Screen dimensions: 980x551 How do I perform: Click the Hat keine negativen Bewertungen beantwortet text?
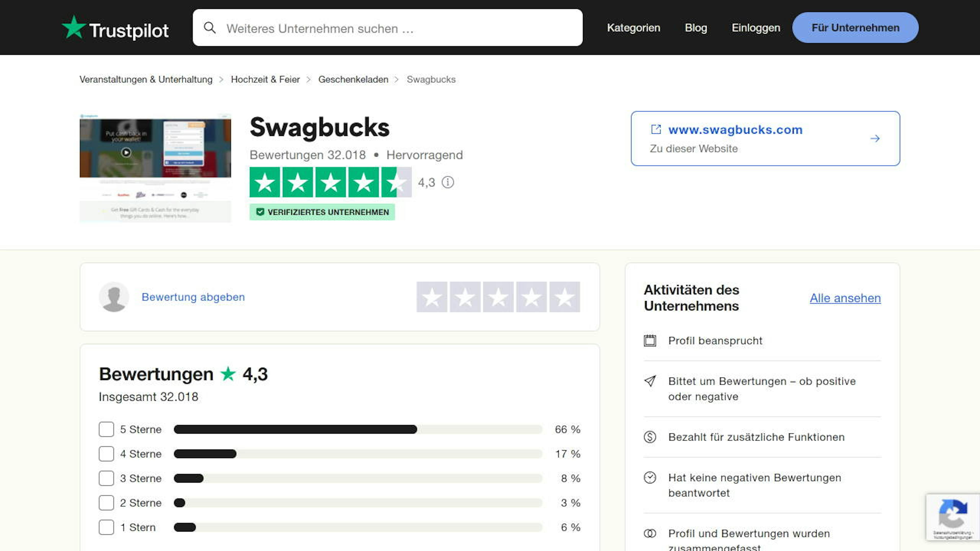[x=755, y=485]
